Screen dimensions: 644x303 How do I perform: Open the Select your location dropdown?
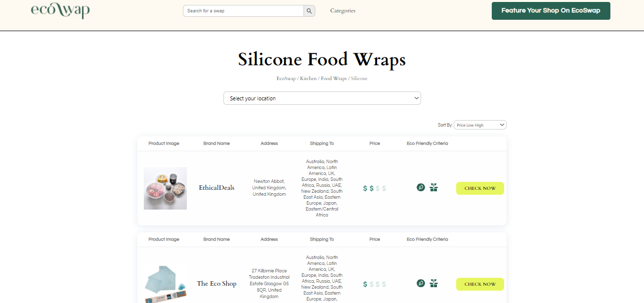(322, 98)
